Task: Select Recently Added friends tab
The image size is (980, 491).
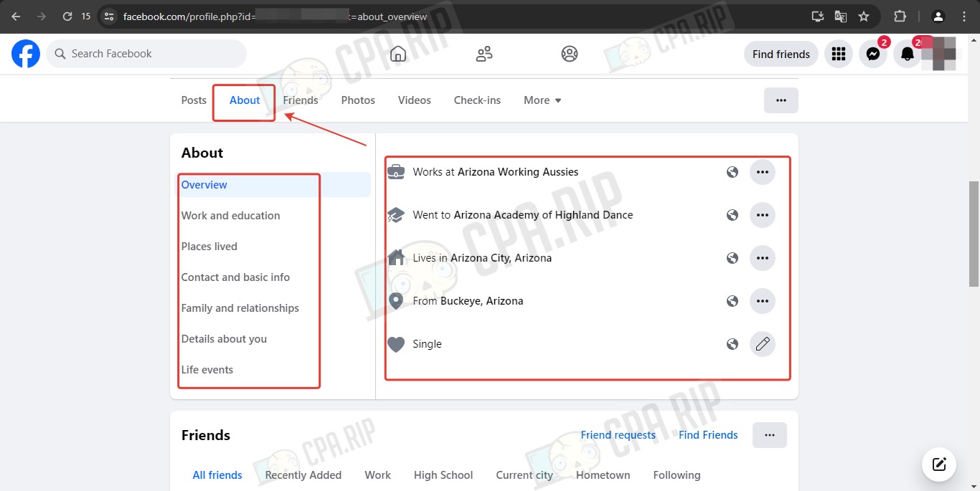Action: point(303,475)
